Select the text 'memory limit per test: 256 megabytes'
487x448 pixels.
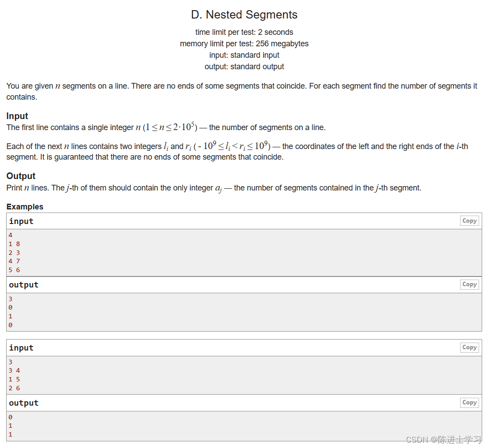coord(244,43)
